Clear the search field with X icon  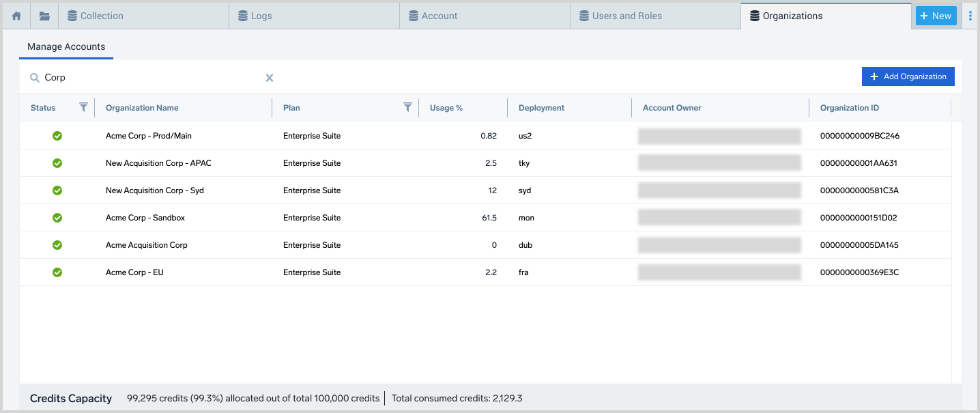270,78
